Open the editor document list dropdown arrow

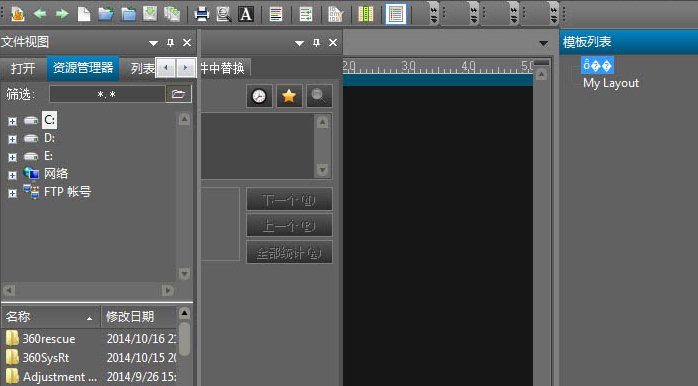click(544, 43)
